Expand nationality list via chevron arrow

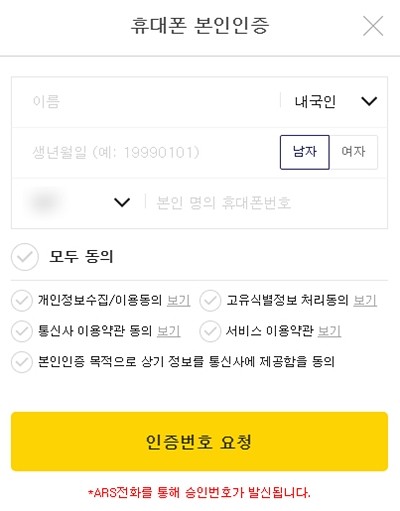pos(369,101)
